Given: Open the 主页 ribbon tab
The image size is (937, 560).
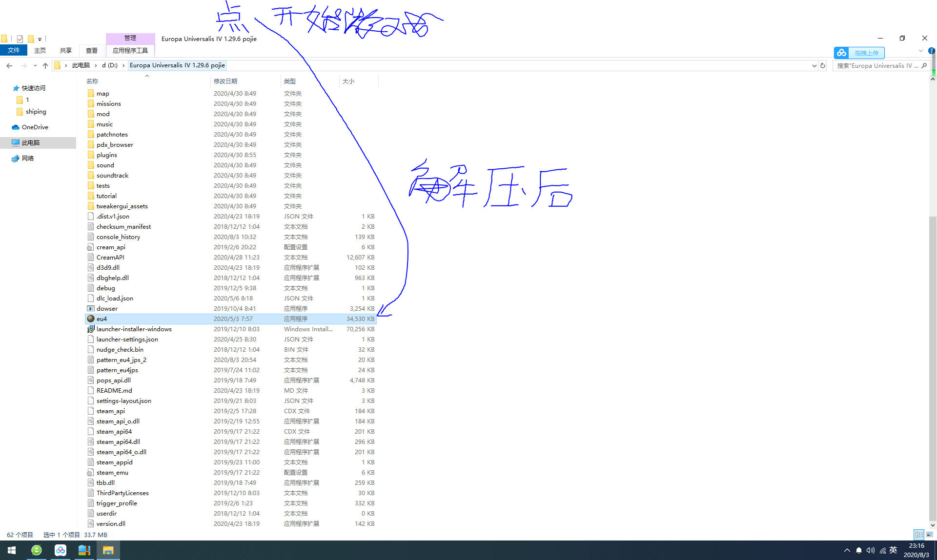Looking at the screenshot, I should pyautogui.click(x=40, y=50).
